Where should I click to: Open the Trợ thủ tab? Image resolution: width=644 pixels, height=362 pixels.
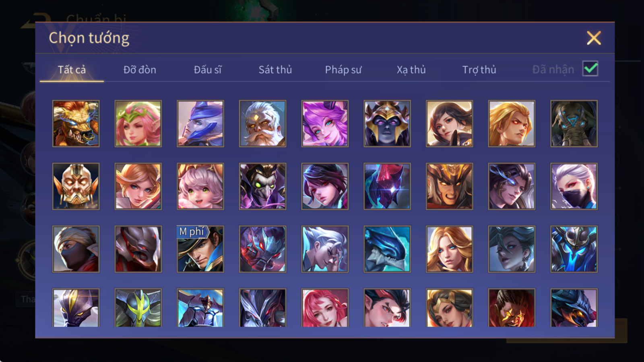click(479, 70)
